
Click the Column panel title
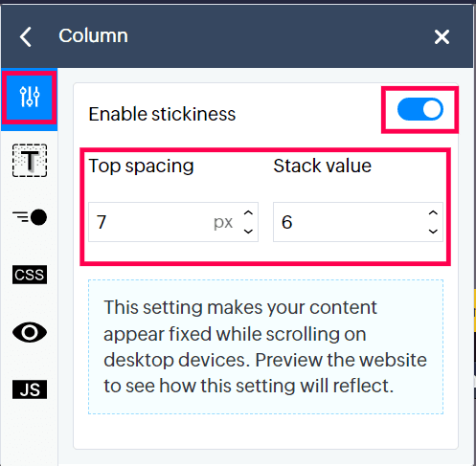click(93, 35)
